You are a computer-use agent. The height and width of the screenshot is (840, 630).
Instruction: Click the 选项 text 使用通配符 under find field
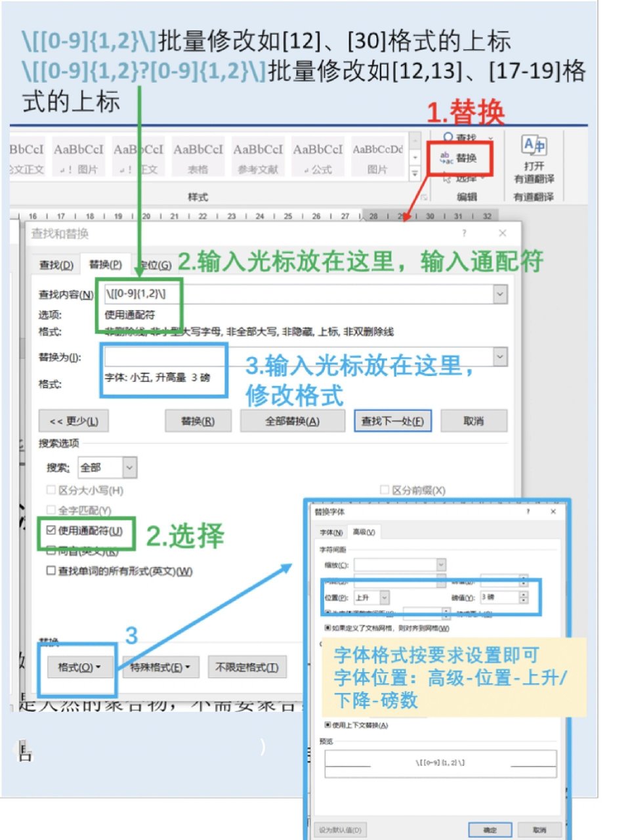130,315
